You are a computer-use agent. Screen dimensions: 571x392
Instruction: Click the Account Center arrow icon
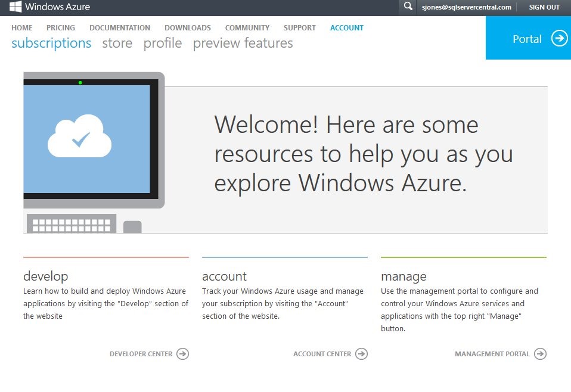[x=361, y=354]
